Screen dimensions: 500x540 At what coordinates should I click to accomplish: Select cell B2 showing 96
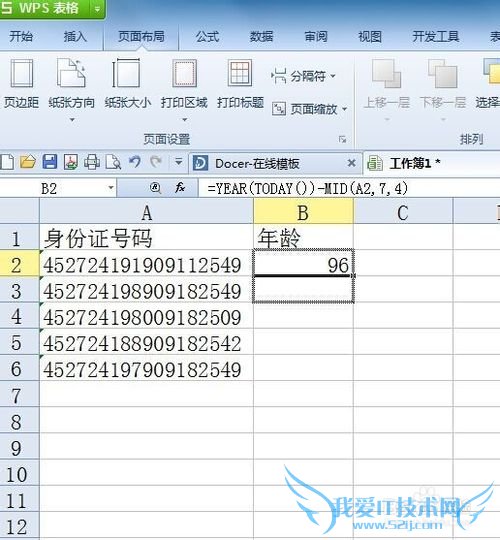coord(303,264)
